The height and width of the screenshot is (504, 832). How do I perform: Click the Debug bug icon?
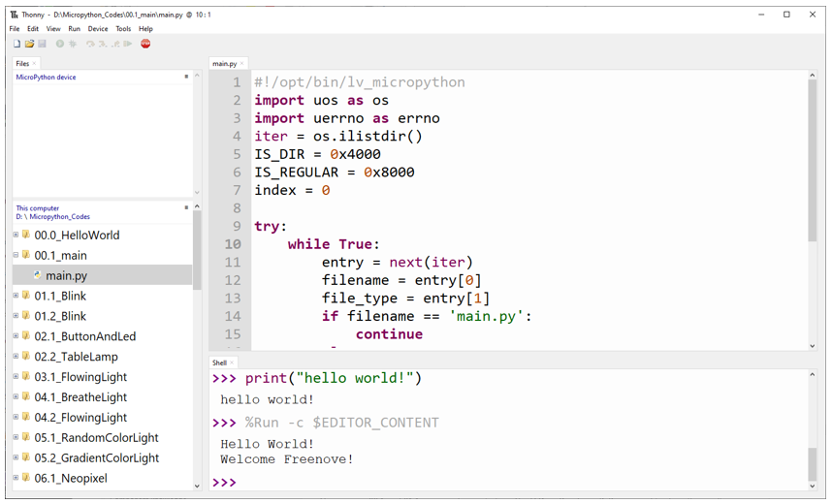pyautogui.click(x=73, y=44)
